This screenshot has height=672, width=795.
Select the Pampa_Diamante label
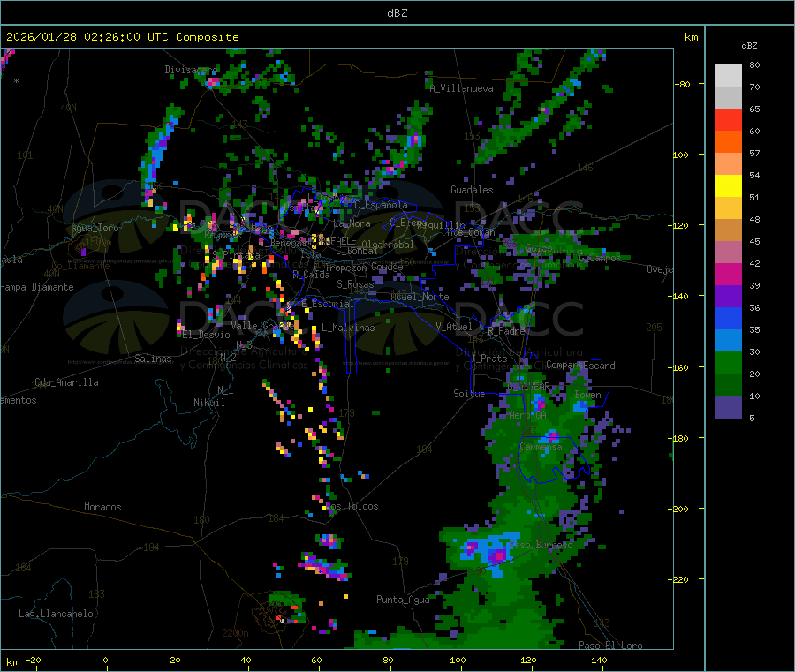37,287
